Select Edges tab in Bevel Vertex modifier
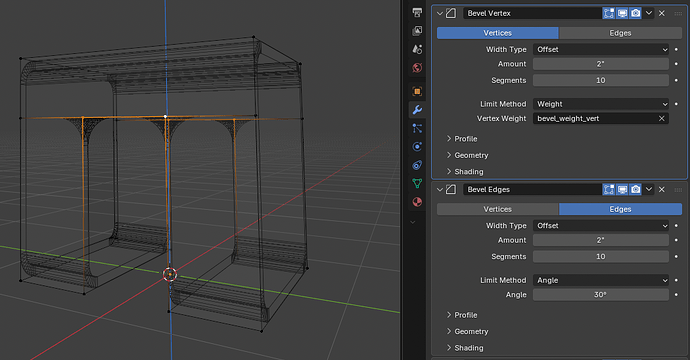 click(x=620, y=33)
